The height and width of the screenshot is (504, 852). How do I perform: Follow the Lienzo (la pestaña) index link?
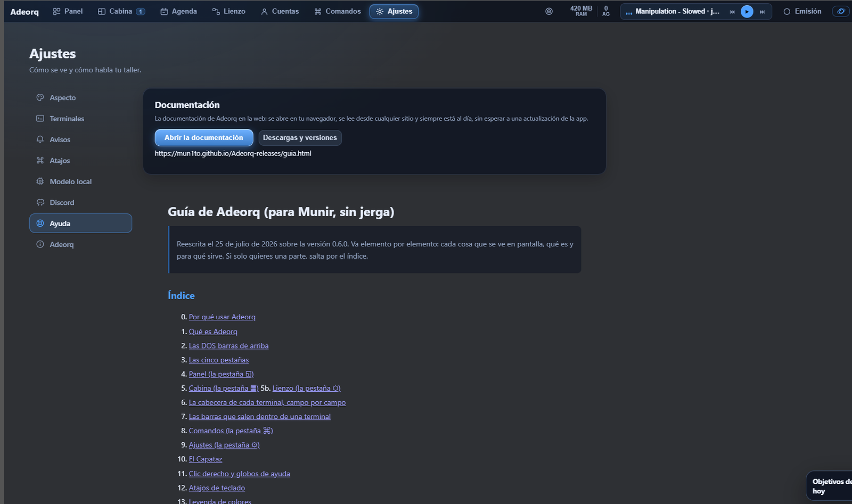[306, 389]
